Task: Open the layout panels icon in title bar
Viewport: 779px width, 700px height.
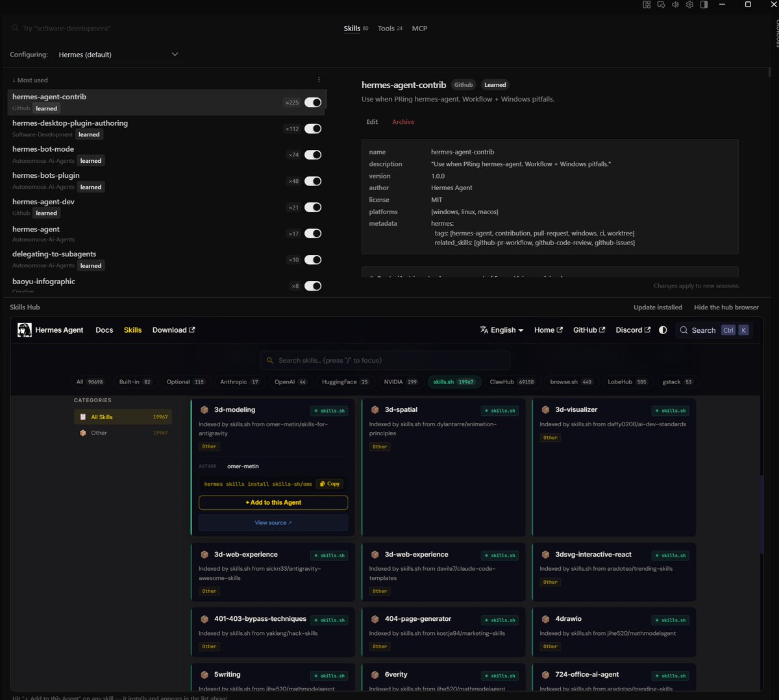Action: pos(647,5)
